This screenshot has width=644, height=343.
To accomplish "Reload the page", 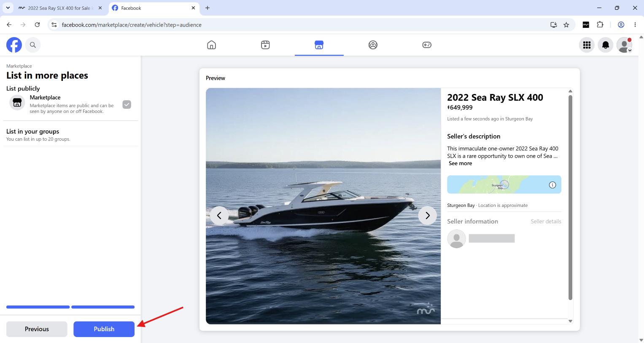I will tap(37, 25).
